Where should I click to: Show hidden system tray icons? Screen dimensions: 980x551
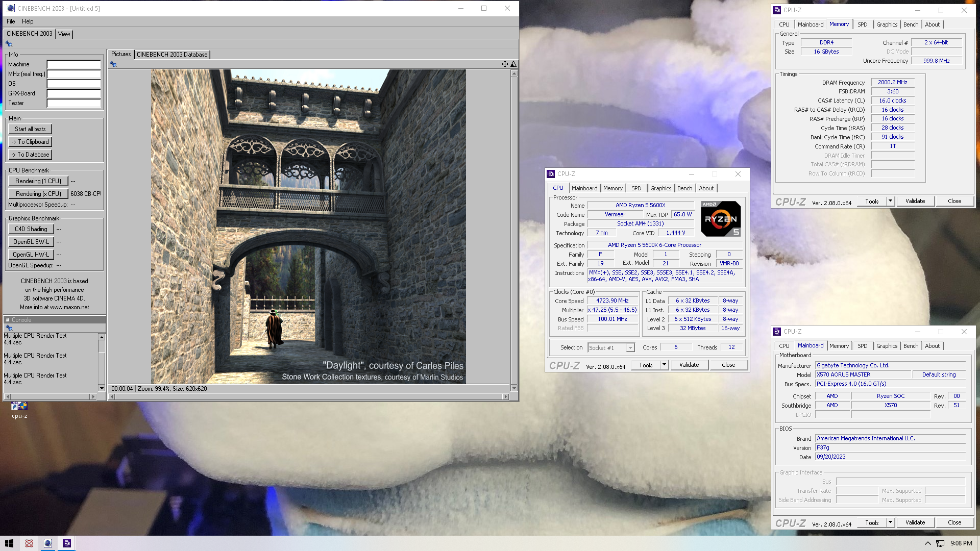(x=927, y=543)
